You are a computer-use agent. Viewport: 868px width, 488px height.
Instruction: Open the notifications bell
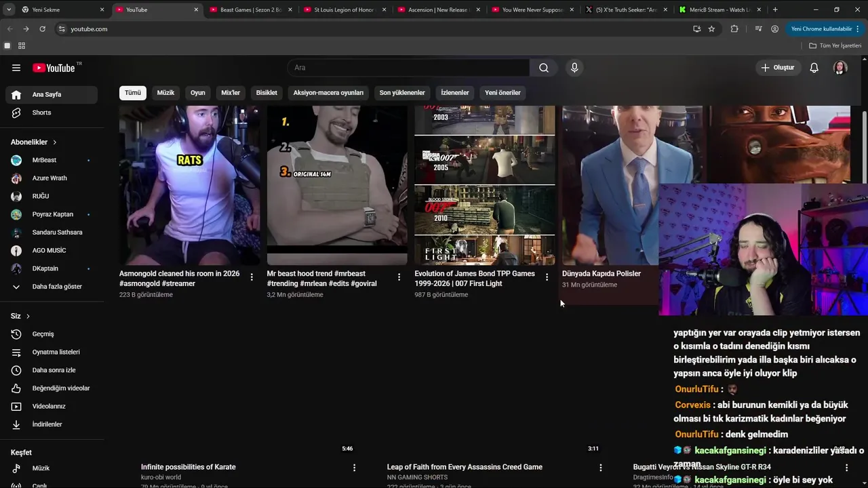814,68
